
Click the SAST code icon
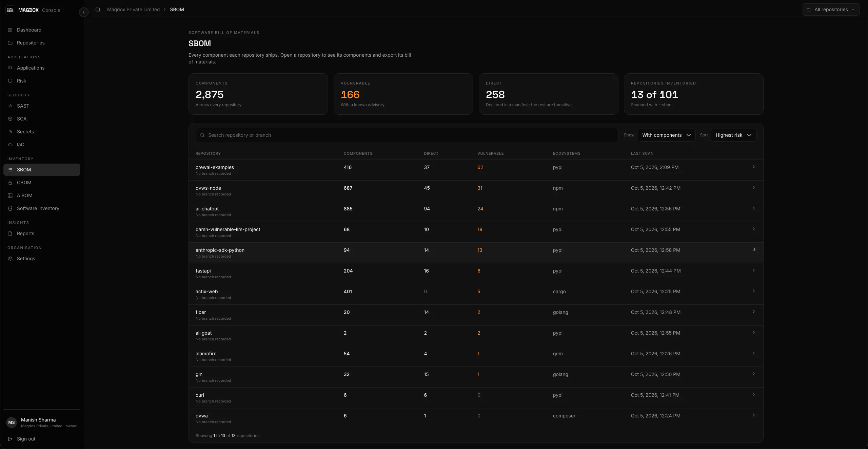[x=10, y=106]
